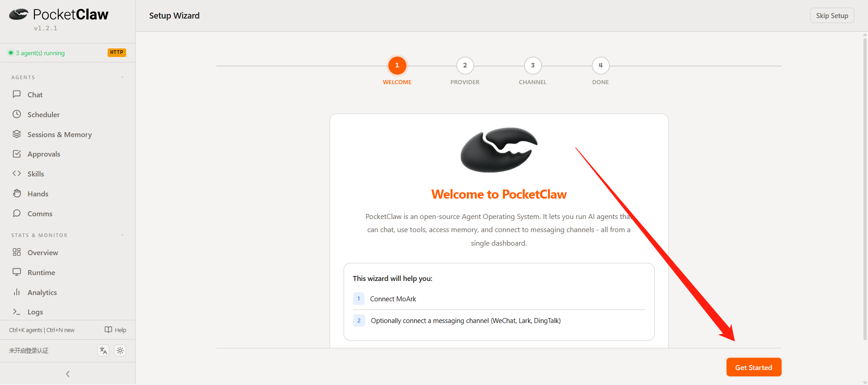Screen dimensions: 868x385
Task: Open Analytics with the bar-chart icon
Action: pyautogui.click(x=17, y=292)
